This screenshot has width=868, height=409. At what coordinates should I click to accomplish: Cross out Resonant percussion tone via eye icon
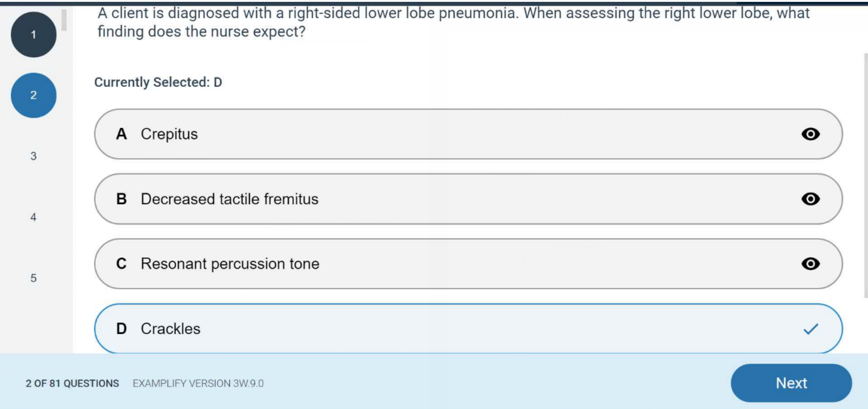810,264
